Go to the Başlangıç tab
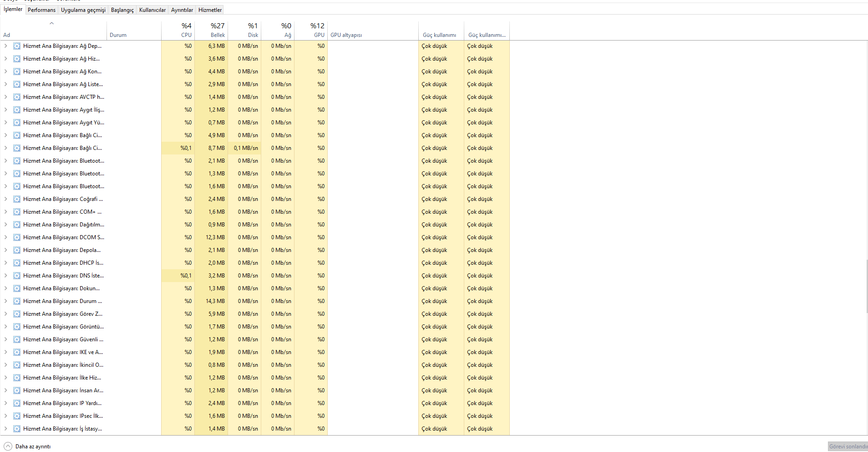 point(122,10)
